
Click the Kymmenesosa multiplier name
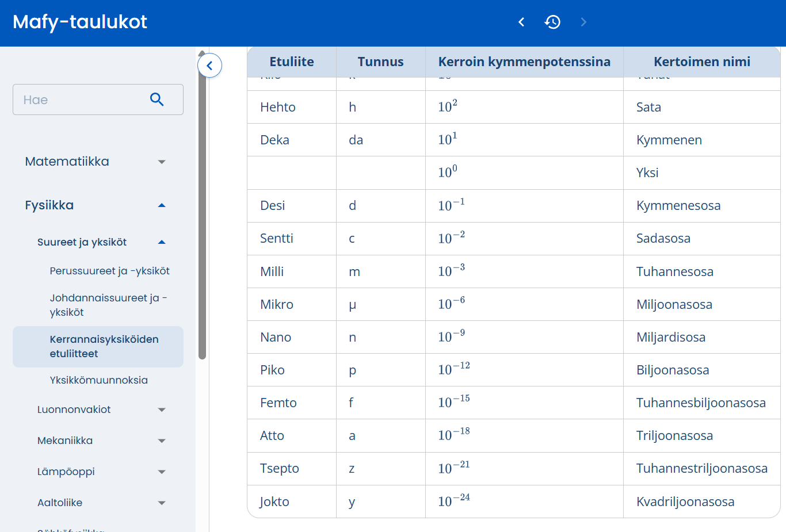click(678, 205)
